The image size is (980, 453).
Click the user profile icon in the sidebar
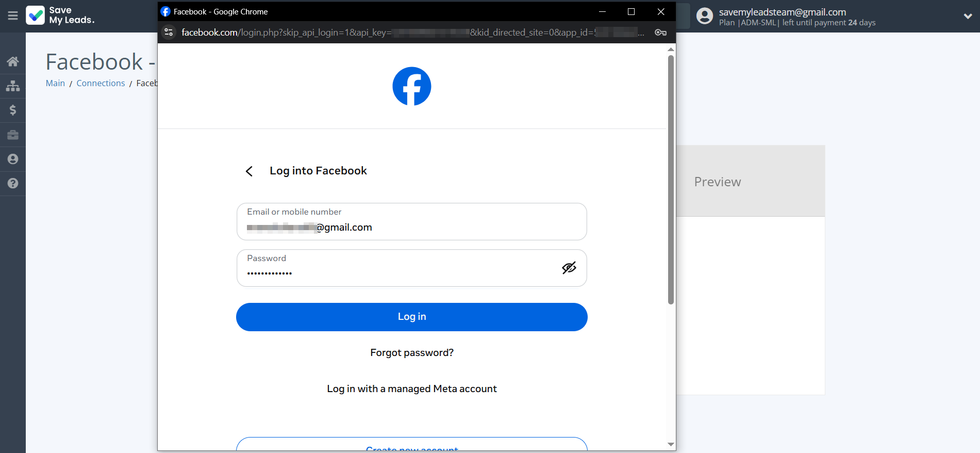(12, 159)
